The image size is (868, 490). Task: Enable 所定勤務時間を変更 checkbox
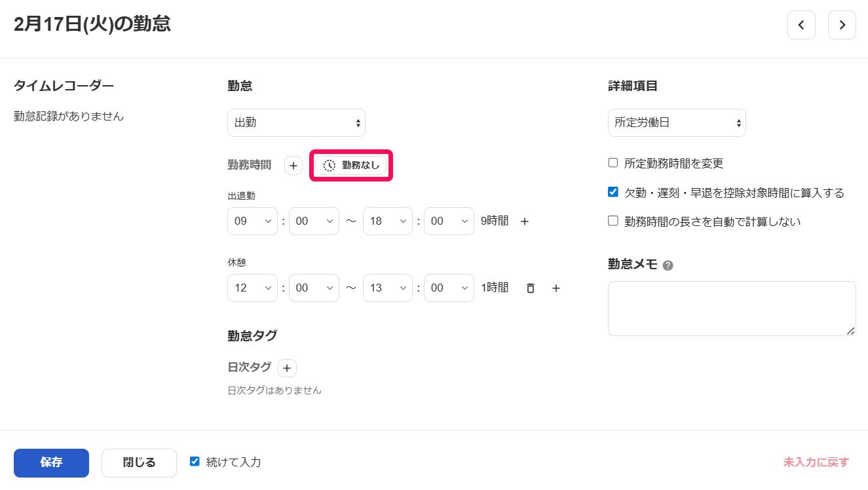pos(613,163)
